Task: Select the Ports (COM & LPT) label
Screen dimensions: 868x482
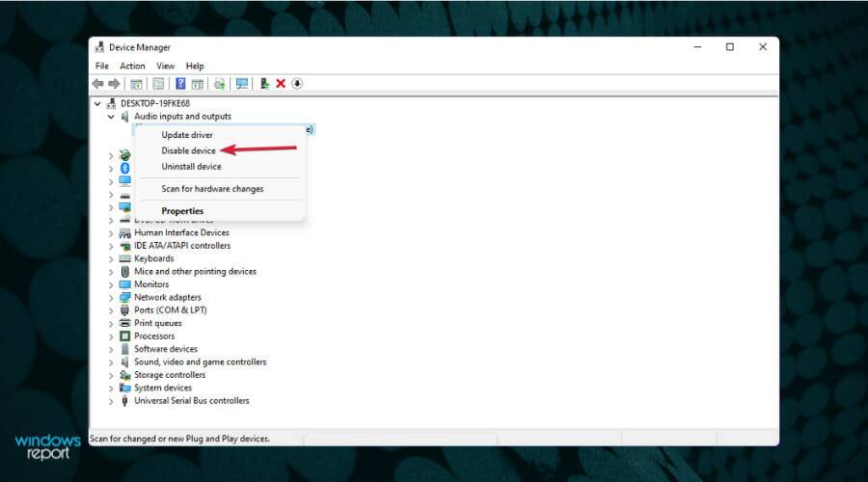Action: tap(171, 309)
